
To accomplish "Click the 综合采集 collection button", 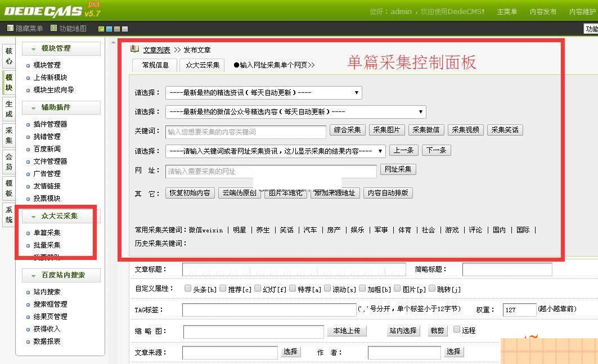I will tap(347, 130).
